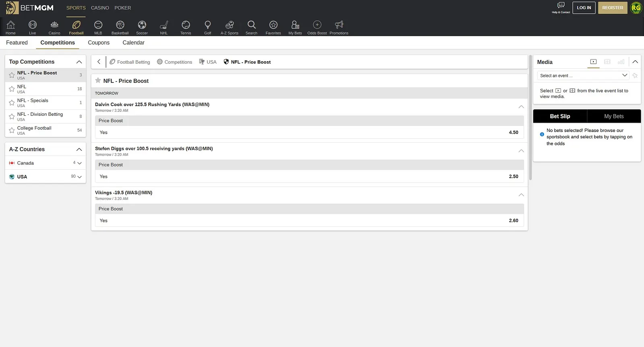644x347 pixels.
Task: Toggle favorite star for College Football
Action: click(x=12, y=130)
